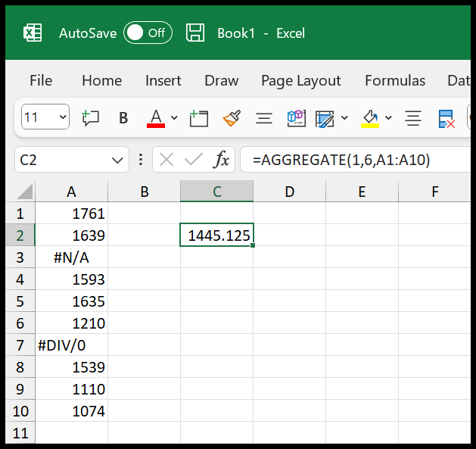This screenshot has width=476, height=449.
Task: Expand the fill color dropdown arrow
Action: (388, 117)
